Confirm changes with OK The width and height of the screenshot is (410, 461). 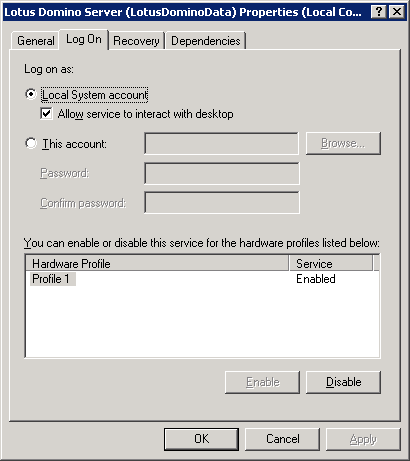point(201,439)
